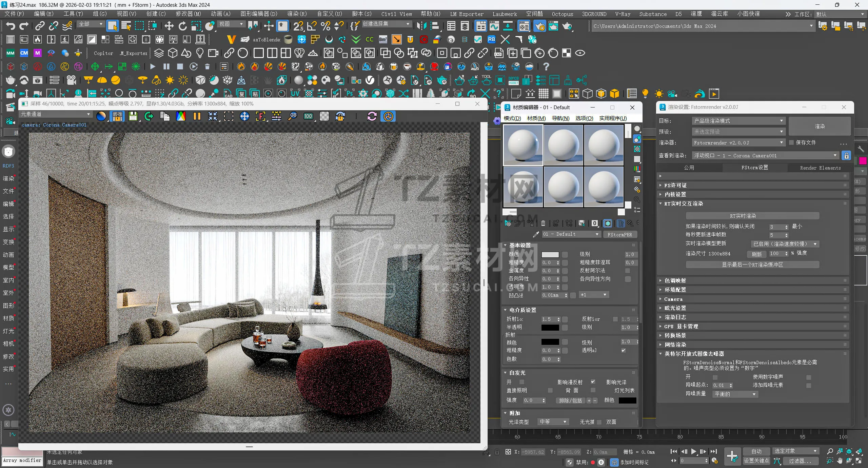
Task: Click the undo arrow in main toolbar
Action: pos(11,26)
